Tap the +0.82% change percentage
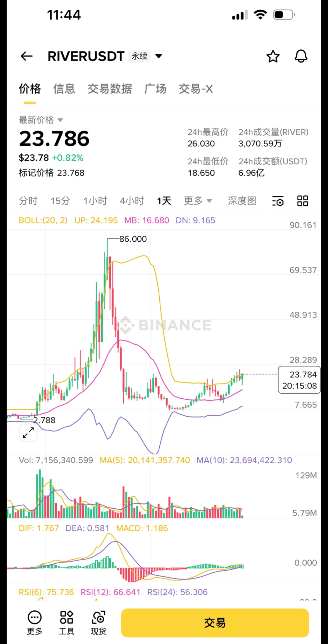The height and width of the screenshot is (644, 328). click(68, 158)
